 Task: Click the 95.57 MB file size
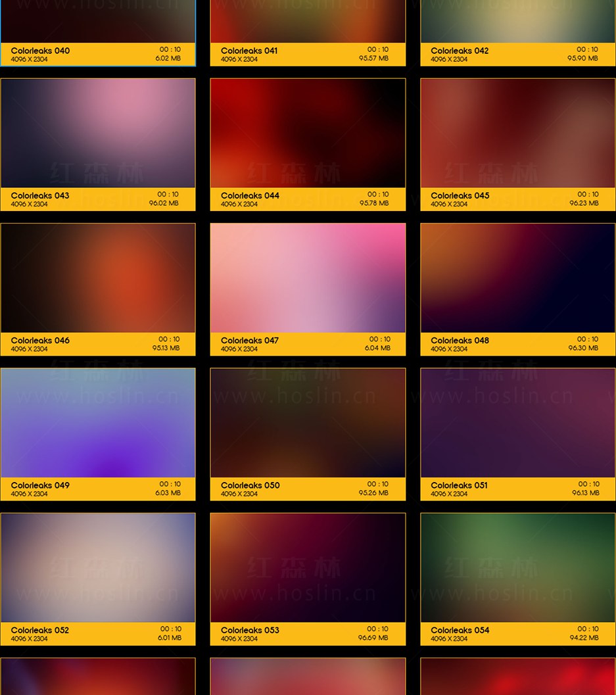[x=373, y=58]
